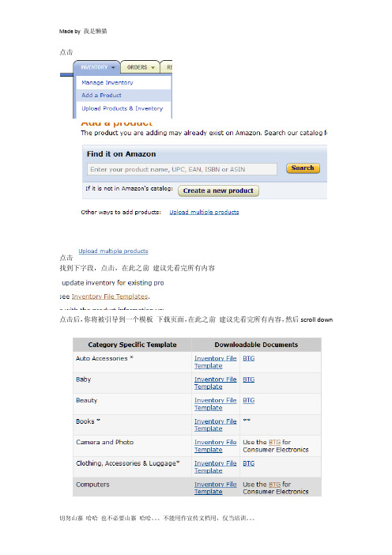
Task: Open the Inventory File Templates link
Action: tap(110, 296)
